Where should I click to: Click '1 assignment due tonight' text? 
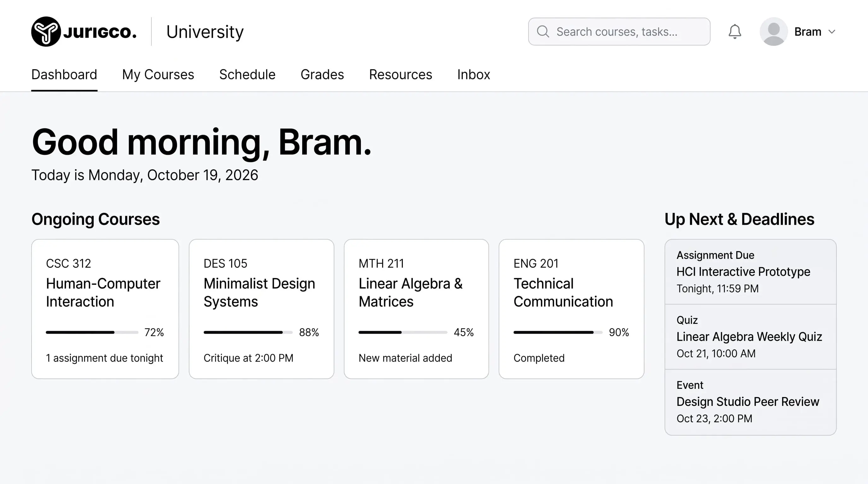(104, 358)
